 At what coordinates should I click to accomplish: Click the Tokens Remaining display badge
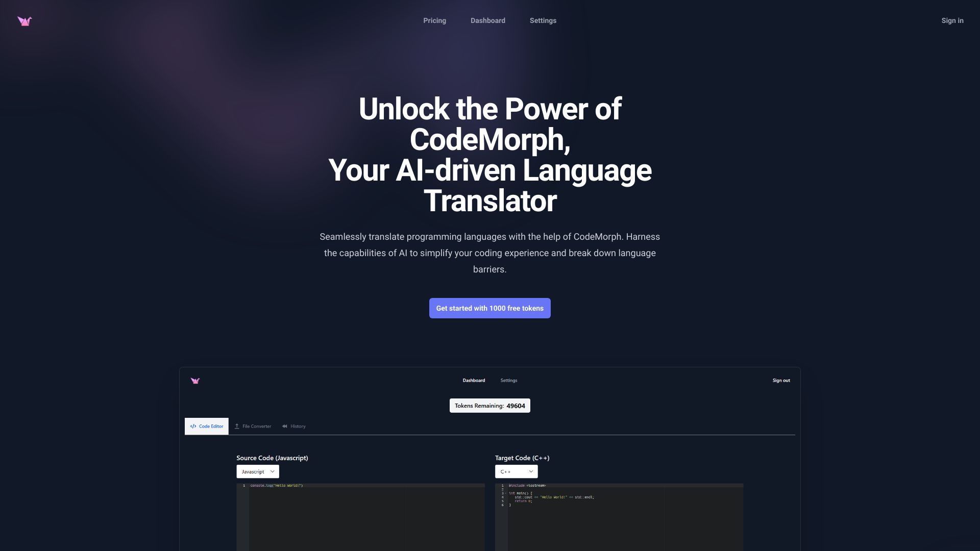tap(490, 405)
